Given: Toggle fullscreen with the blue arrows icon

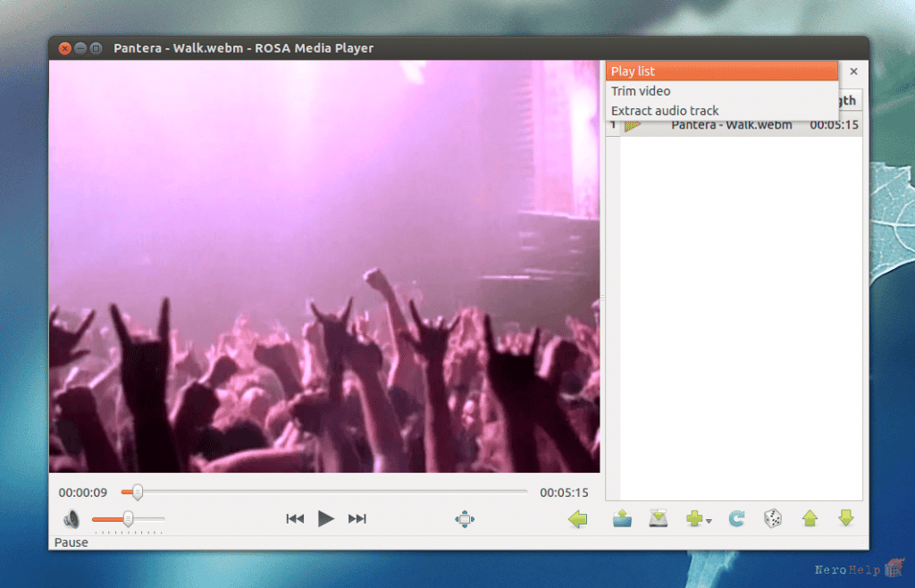Looking at the screenshot, I should click(465, 518).
